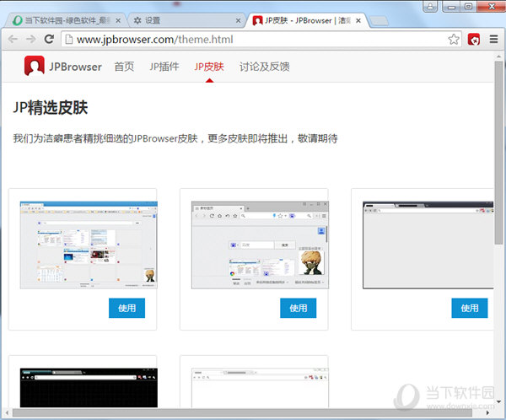
Task: Bookmark this page with the star icon
Action: tap(454, 39)
